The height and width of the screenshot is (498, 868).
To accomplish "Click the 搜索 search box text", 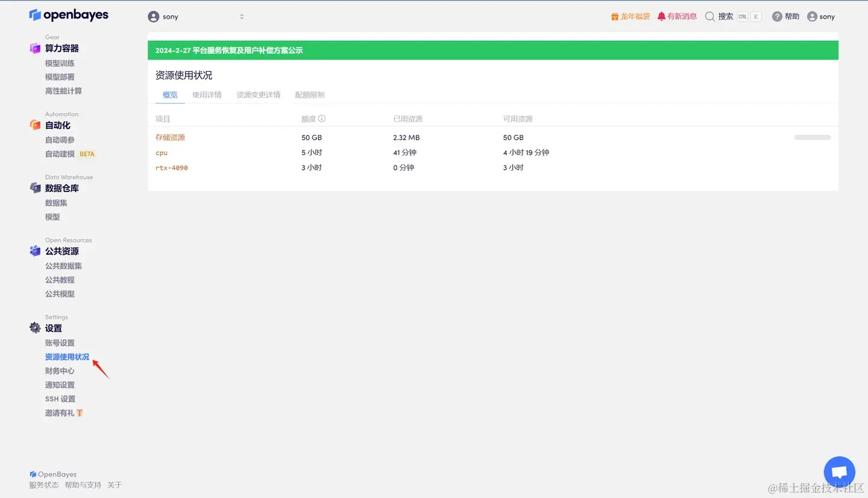I will (726, 17).
